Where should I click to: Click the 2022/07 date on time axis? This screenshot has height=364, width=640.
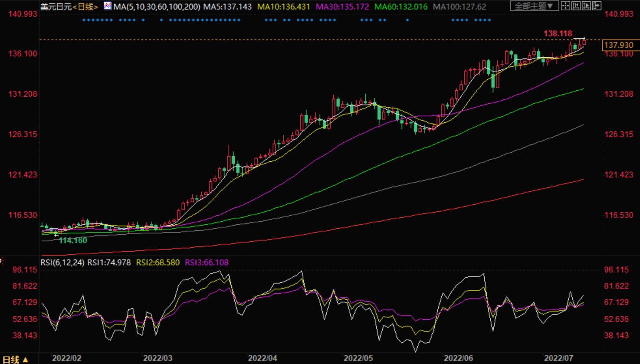coord(559,358)
